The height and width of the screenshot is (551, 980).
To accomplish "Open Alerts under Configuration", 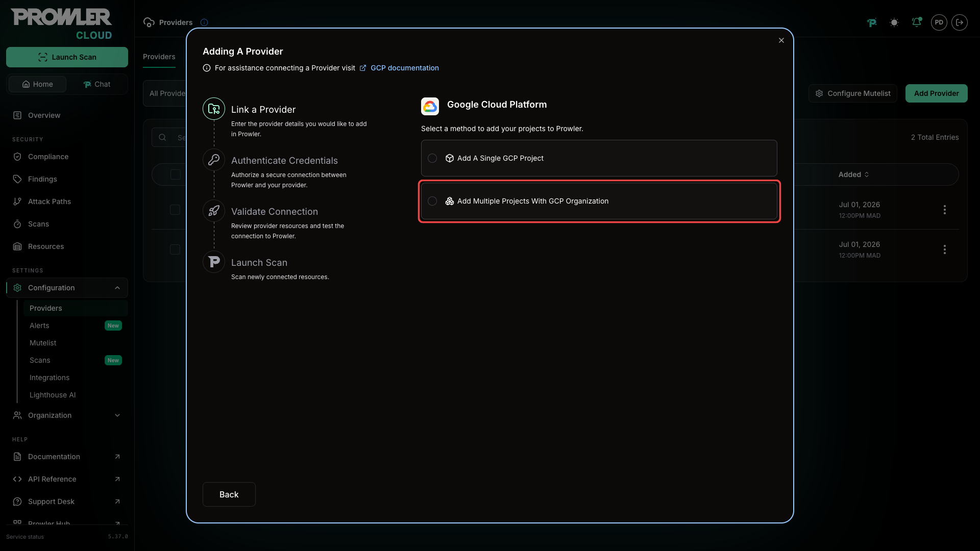I will (40, 325).
